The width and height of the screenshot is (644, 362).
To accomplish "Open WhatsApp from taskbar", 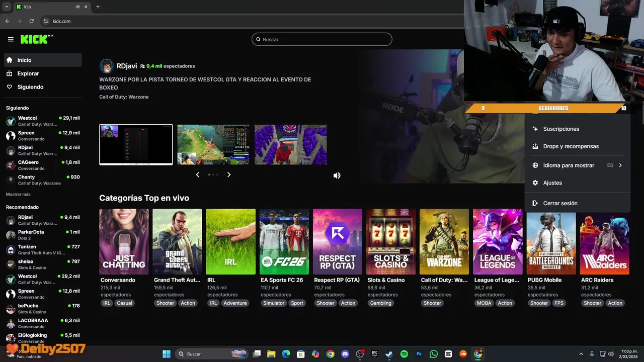I will pos(434,354).
